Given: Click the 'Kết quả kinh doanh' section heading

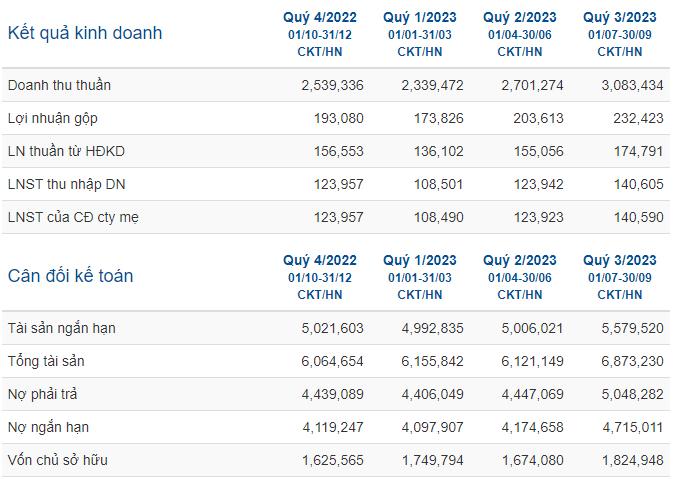Looking at the screenshot, I should pos(85,33).
